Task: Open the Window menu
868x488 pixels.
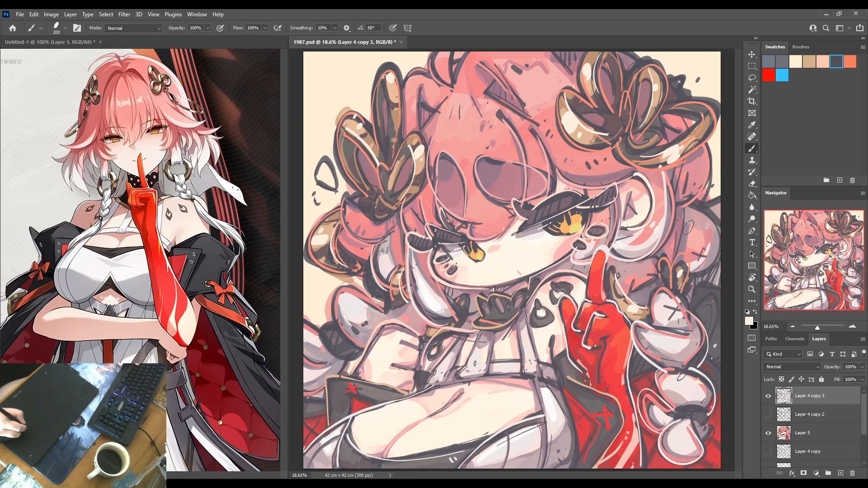Action: tap(197, 14)
